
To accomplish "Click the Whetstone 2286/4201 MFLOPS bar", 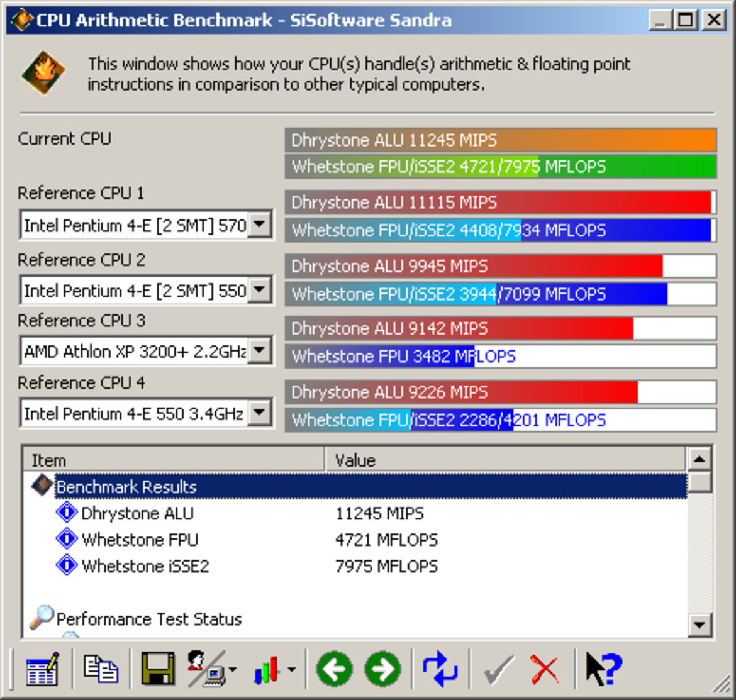I will coord(500,419).
